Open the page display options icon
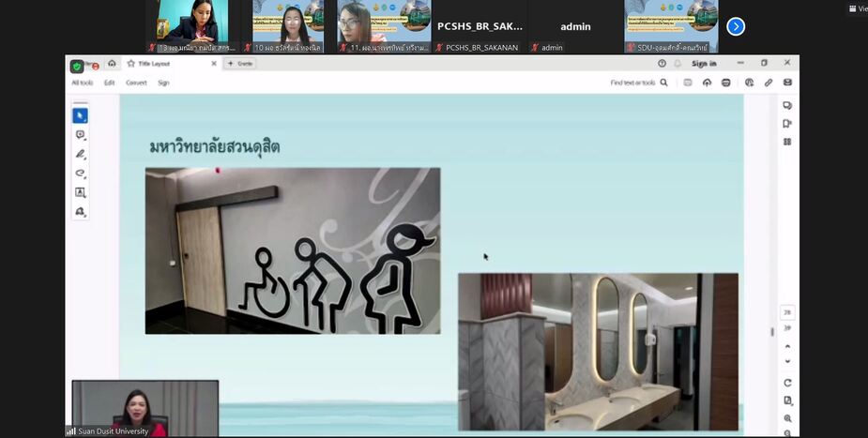 (787, 400)
